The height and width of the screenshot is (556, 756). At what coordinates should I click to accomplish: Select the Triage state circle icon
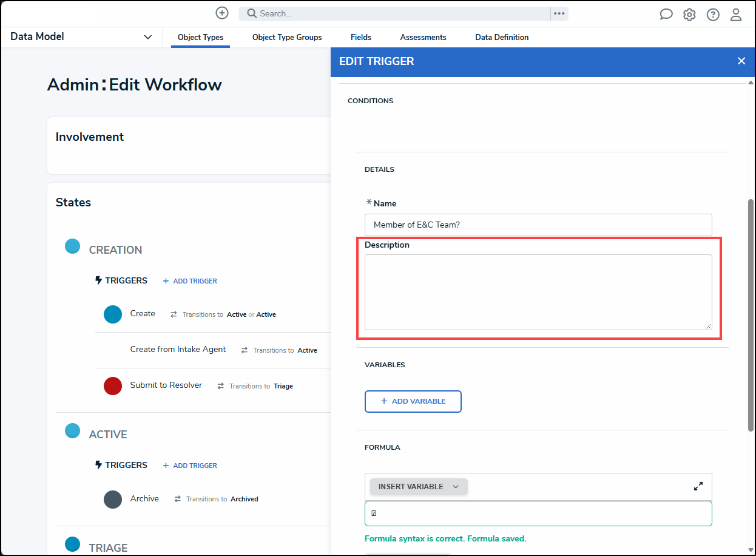[x=73, y=544]
